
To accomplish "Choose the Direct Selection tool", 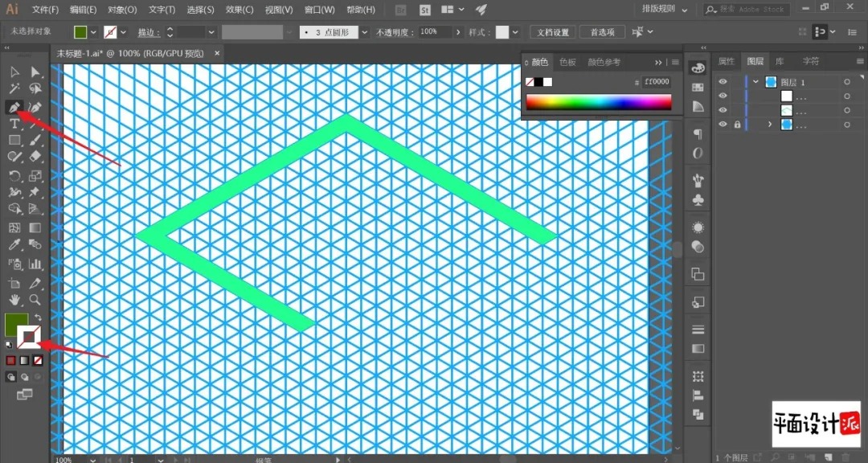I will [x=35, y=72].
